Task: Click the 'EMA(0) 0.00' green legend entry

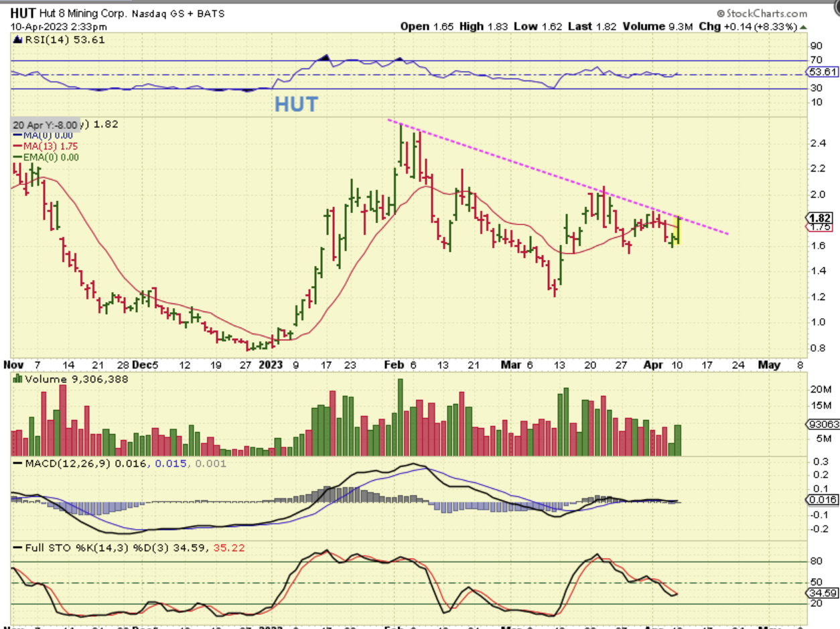Action: pos(45,157)
